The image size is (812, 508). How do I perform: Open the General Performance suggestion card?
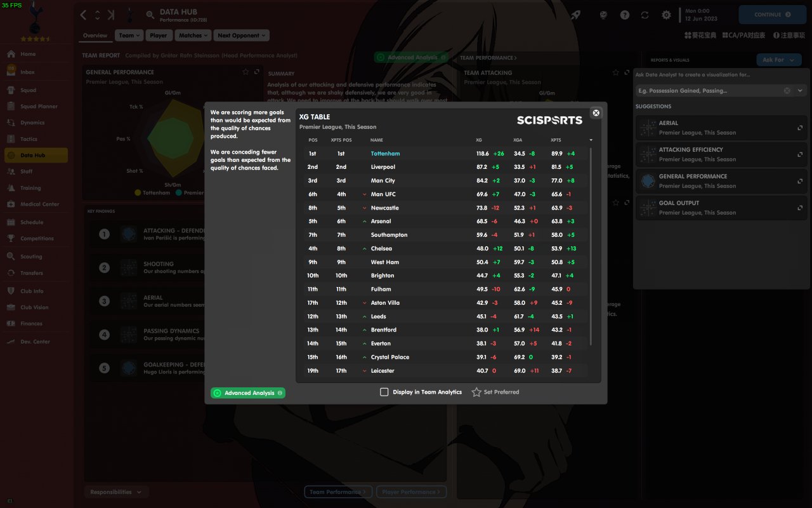[721, 181]
